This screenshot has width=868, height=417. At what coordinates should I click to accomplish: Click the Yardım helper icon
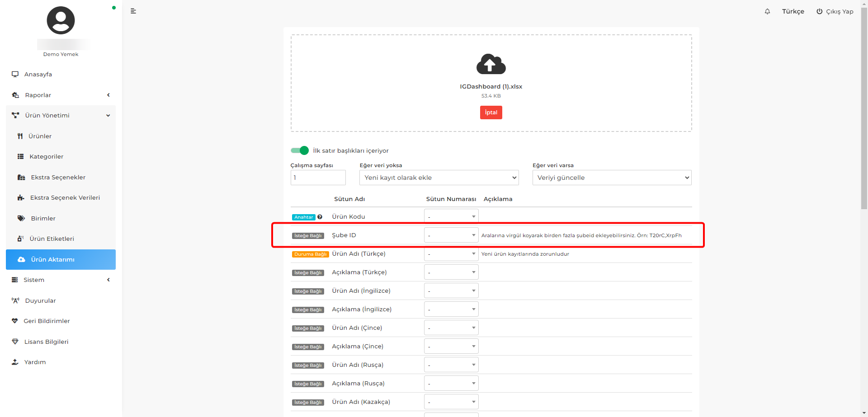coord(15,362)
